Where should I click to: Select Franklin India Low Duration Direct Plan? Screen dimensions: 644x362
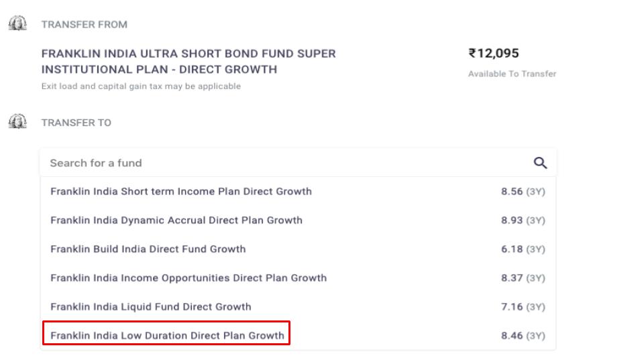pos(298,335)
